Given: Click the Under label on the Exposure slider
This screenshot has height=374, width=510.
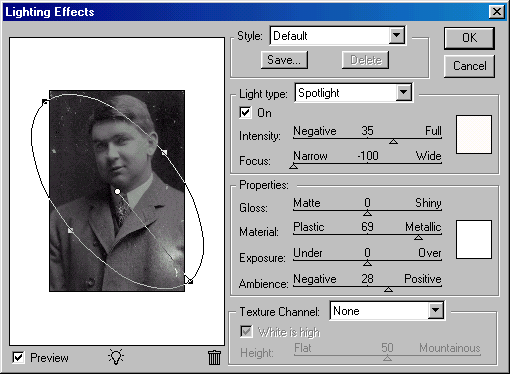Looking at the screenshot, I should click(x=308, y=253).
